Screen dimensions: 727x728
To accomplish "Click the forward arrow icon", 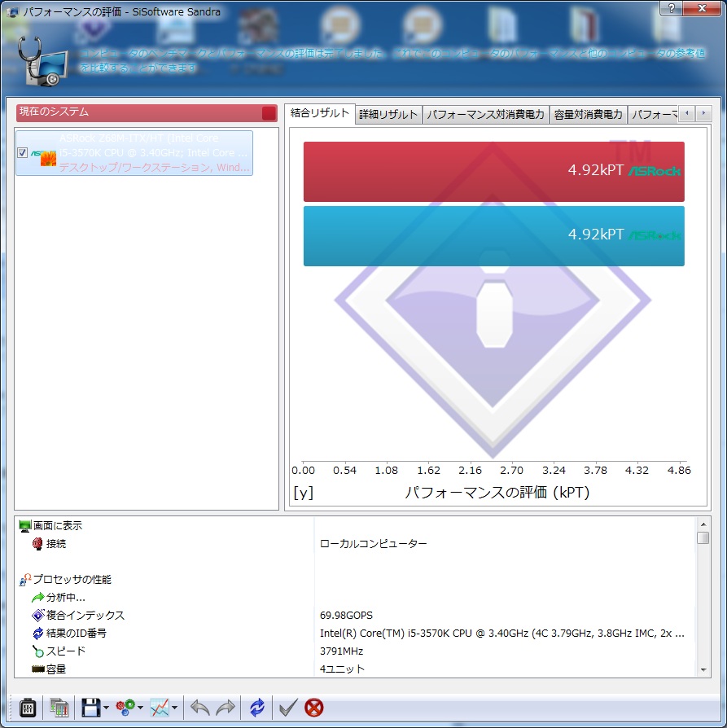I will pyautogui.click(x=226, y=708).
